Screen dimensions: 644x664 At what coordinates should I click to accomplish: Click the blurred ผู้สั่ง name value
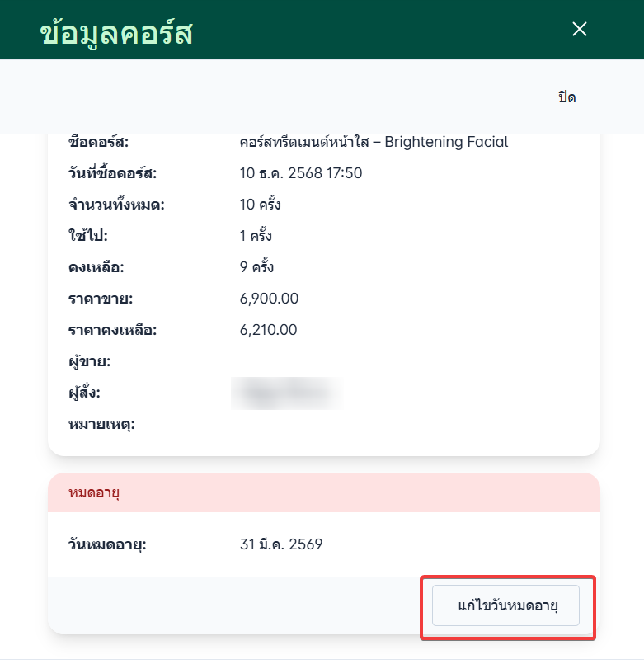[x=287, y=393]
